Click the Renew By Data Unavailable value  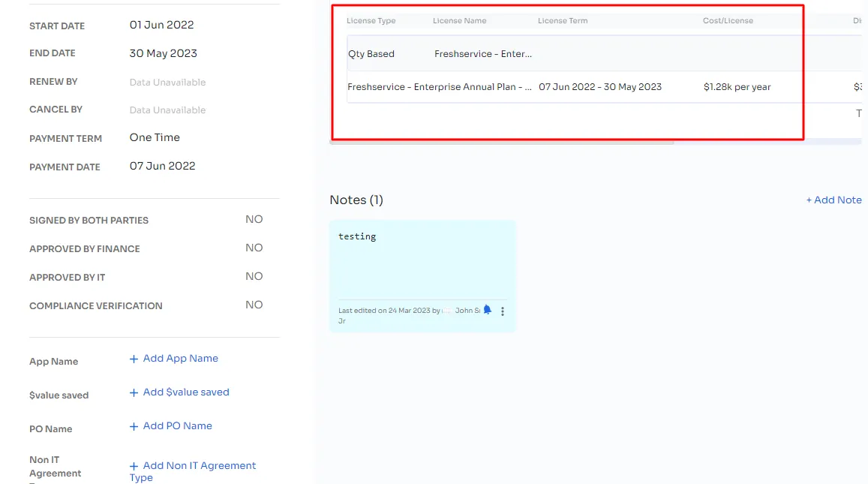click(168, 82)
